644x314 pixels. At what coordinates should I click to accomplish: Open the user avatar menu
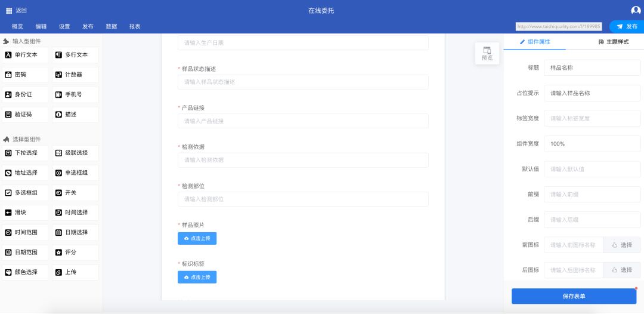pos(636,10)
